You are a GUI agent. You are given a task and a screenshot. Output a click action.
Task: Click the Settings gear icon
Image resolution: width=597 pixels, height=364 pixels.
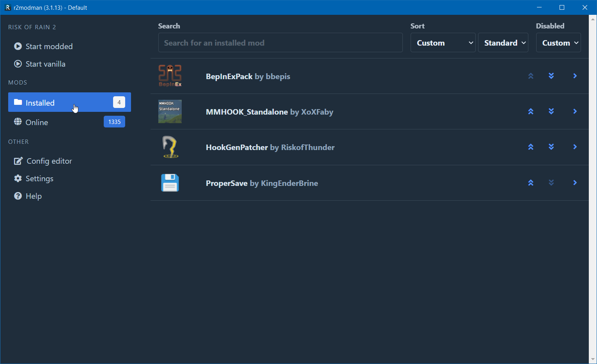18,178
